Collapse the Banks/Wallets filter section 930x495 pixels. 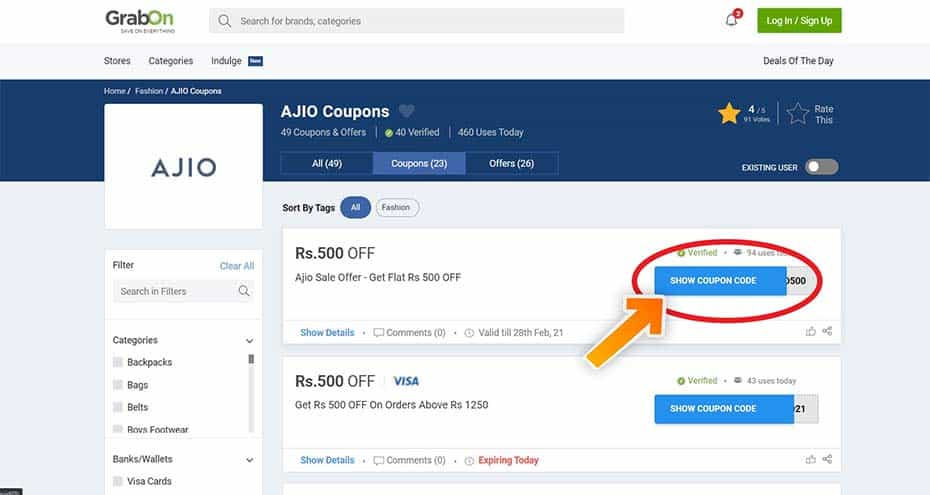pos(250,460)
